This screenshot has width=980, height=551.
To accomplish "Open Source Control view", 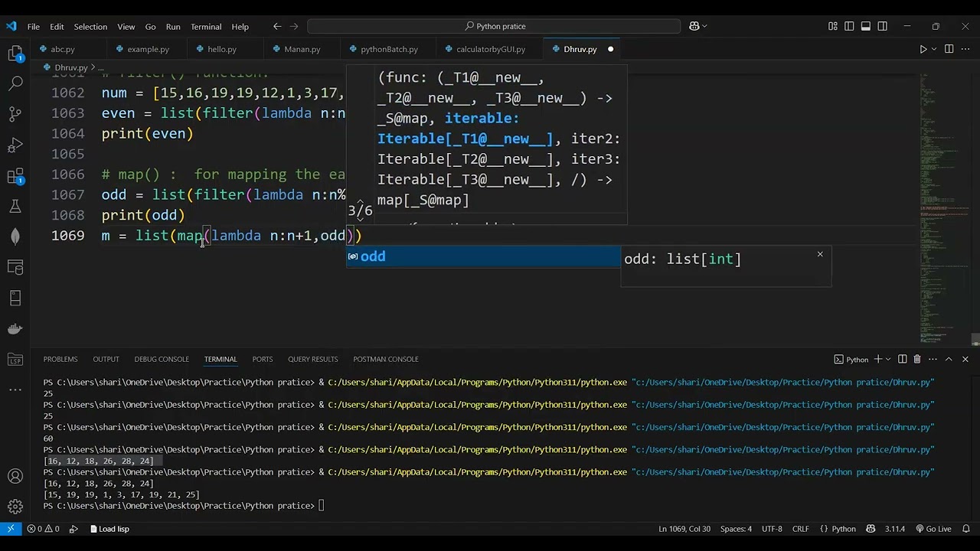I will point(15,115).
